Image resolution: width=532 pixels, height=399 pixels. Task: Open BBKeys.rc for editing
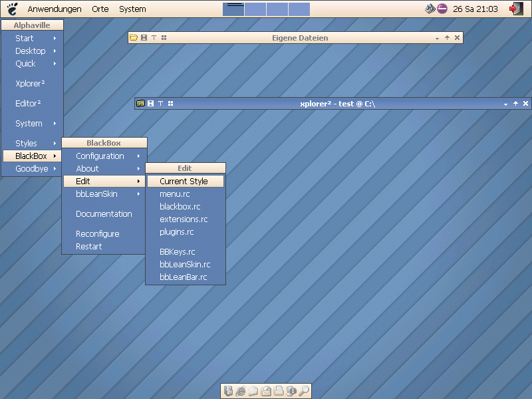point(186,252)
